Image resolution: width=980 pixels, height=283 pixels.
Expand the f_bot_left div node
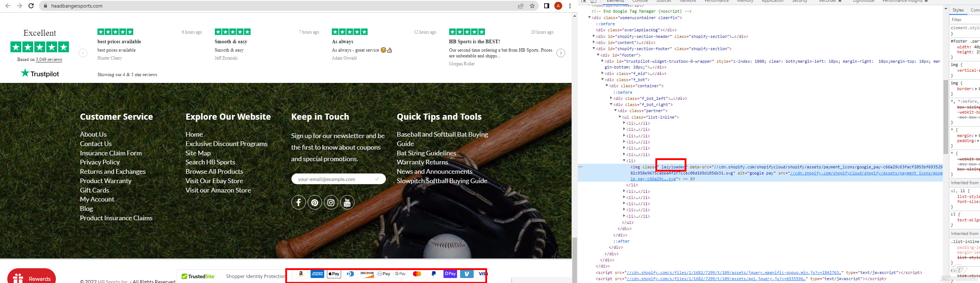pyautogui.click(x=611, y=98)
